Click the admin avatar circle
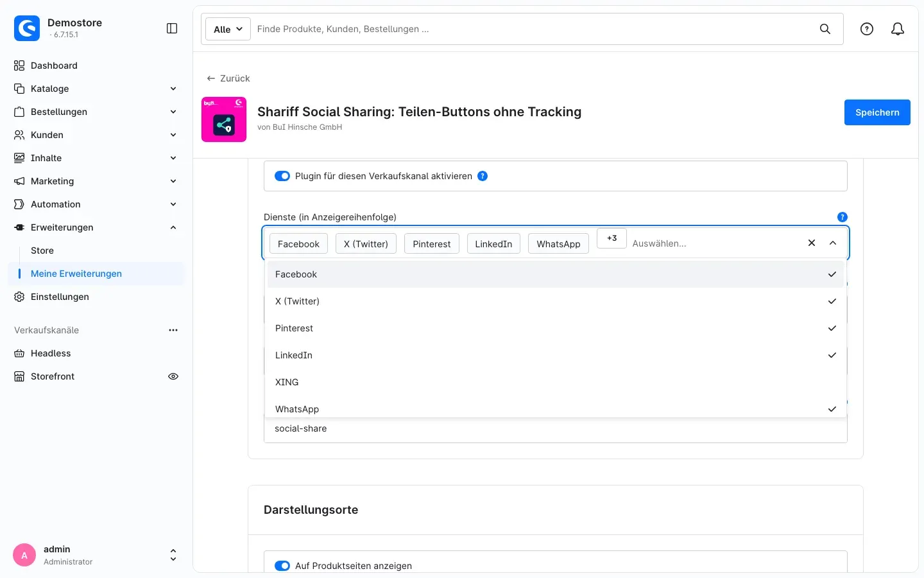Viewport: 924px width, 578px height. coord(24,556)
